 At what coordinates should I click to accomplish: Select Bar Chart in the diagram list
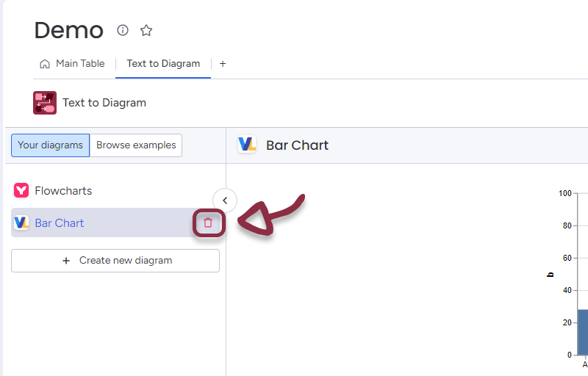click(x=60, y=223)
